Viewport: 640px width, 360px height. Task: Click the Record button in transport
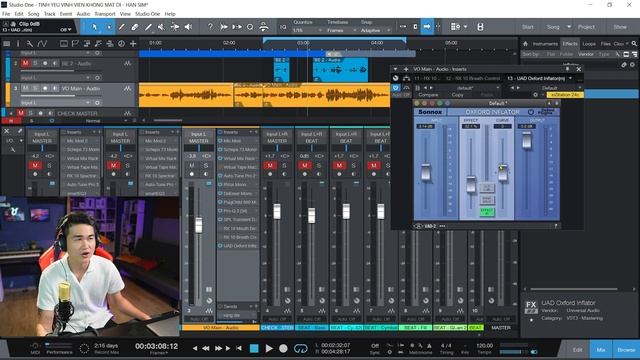[283, 349]
